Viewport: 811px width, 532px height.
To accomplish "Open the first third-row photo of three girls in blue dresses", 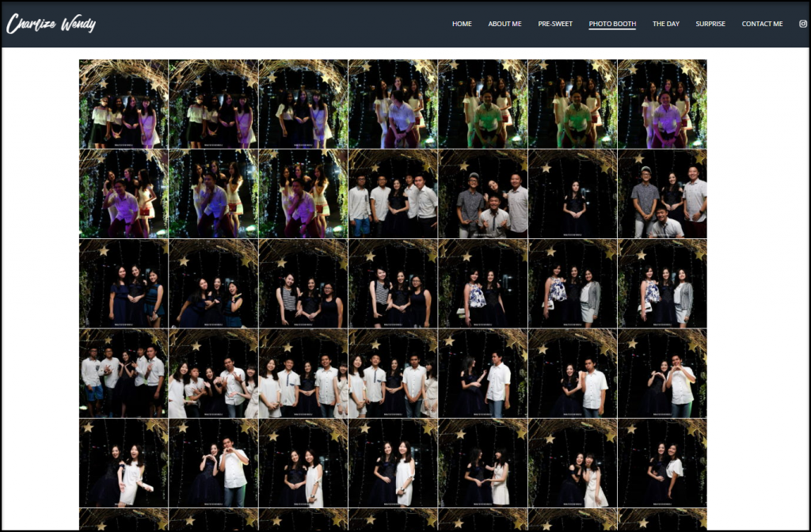I will [x=124, y=283].
